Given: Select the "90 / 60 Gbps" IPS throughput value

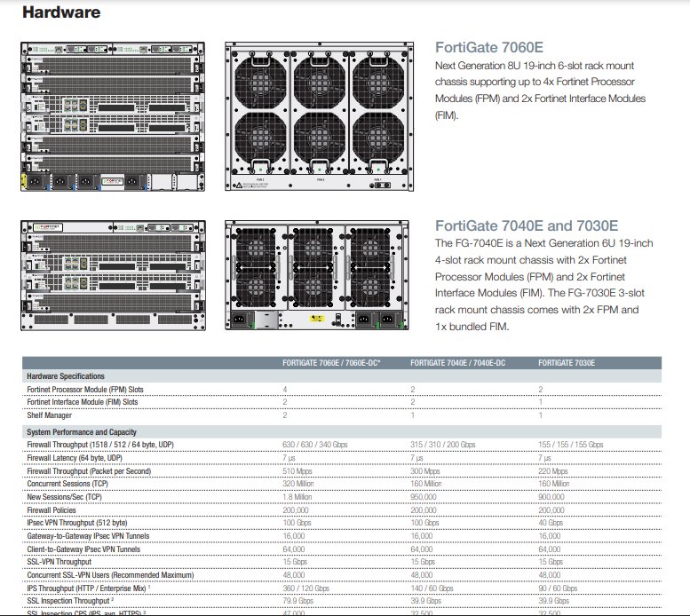Looking at the screenshot, I should click(558, 588).
